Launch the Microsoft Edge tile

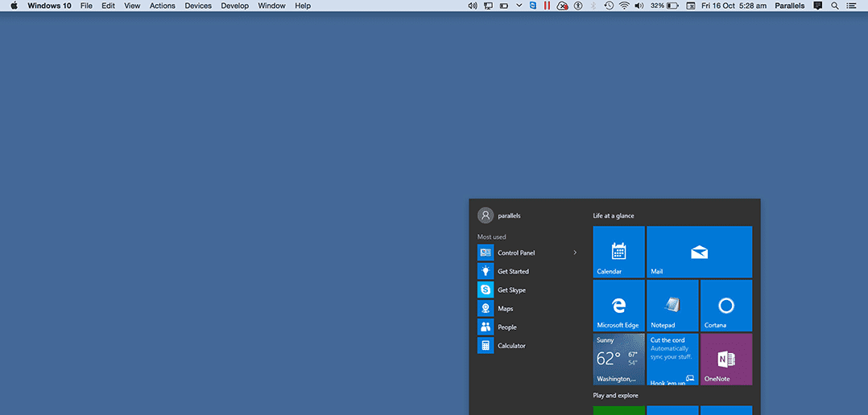pos(619,305)
